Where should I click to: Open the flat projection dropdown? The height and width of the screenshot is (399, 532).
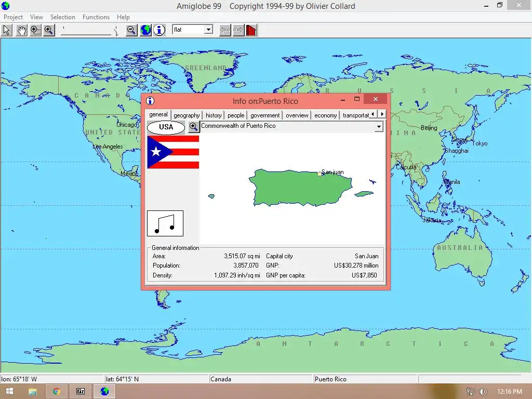[x=209, y=30]
